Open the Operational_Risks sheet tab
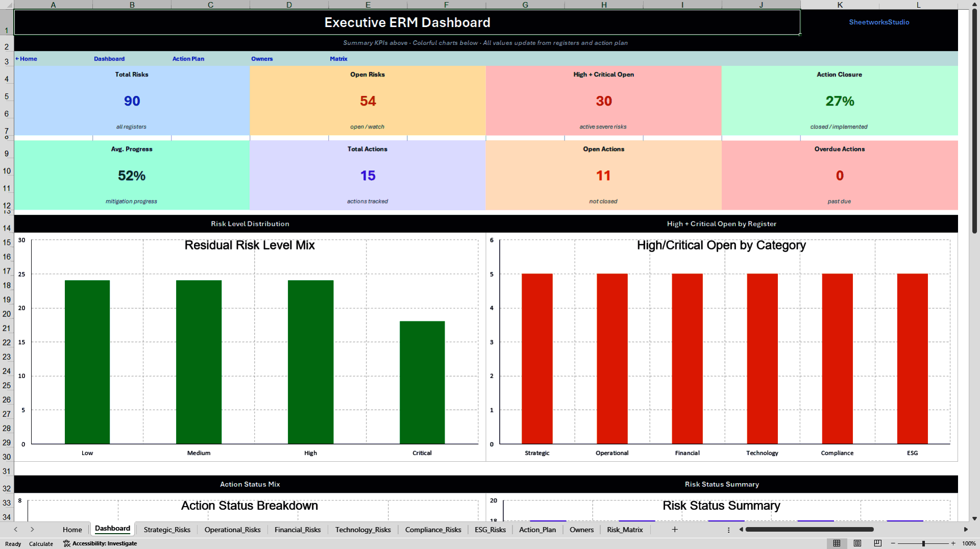The width and height of the screenshot is (980, 549). tap(232, 530)
